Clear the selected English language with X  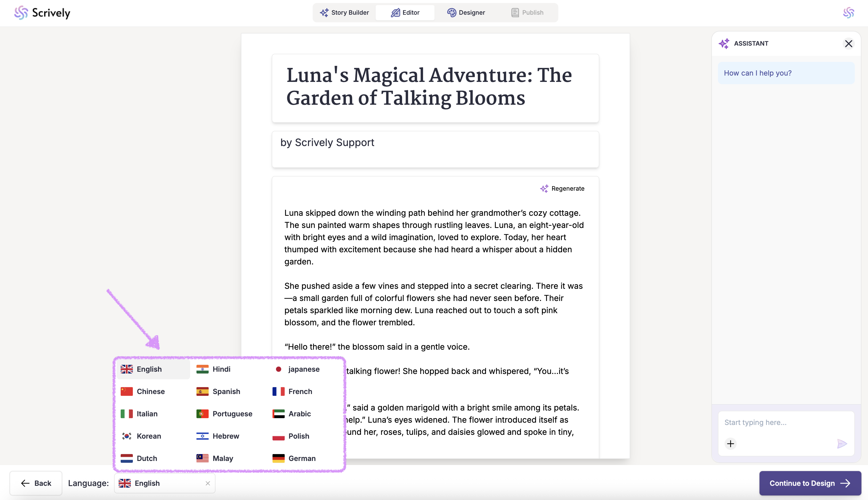pos(208,483)
